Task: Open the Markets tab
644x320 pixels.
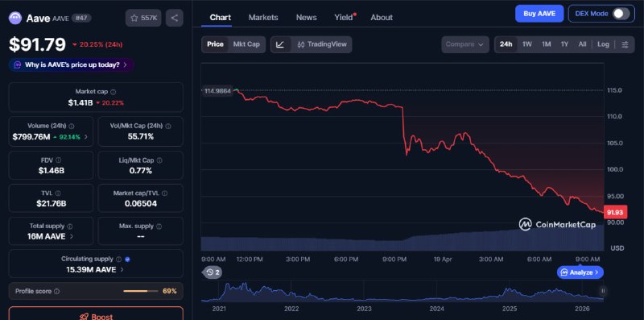Action: [x=263, y=17]
